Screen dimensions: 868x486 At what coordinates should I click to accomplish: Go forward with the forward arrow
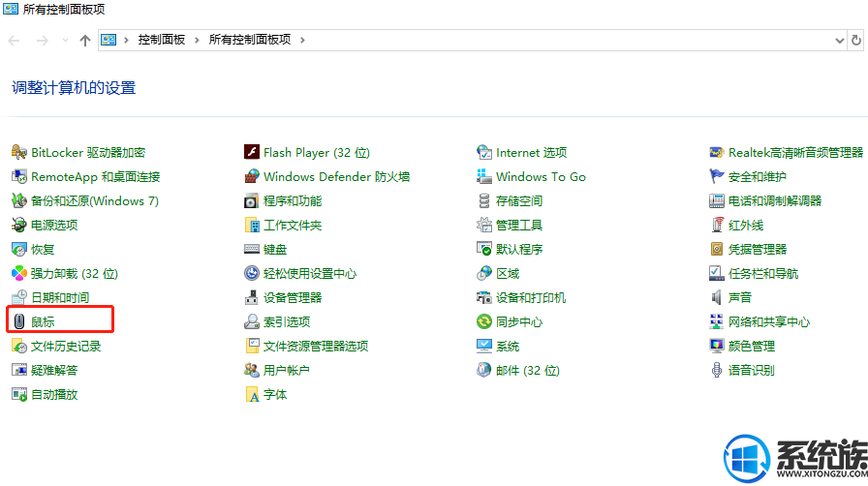point(42,41)
